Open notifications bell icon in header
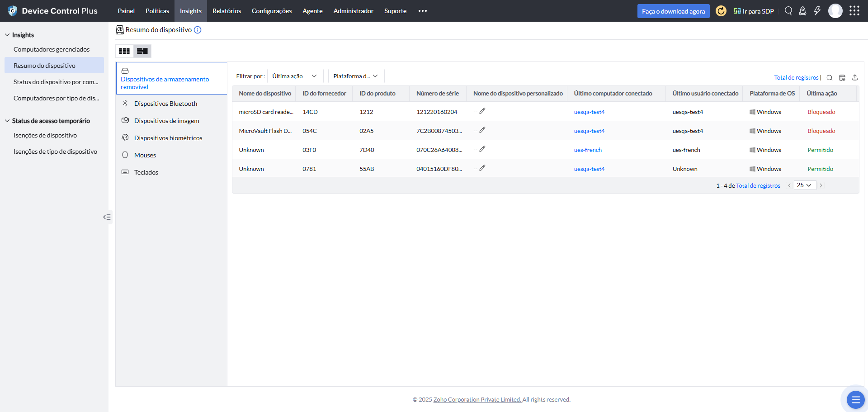The height and width of the screenshot is (412, 868). click(x=802, y=11)
